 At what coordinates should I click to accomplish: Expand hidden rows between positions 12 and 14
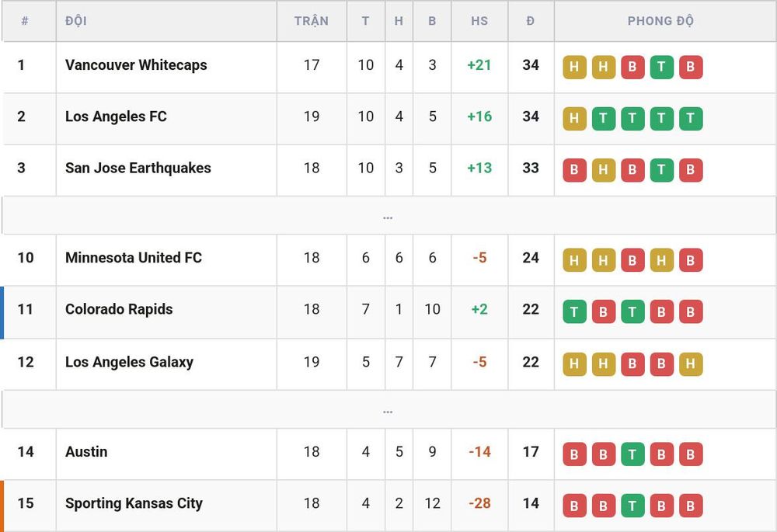click(388, 410)
